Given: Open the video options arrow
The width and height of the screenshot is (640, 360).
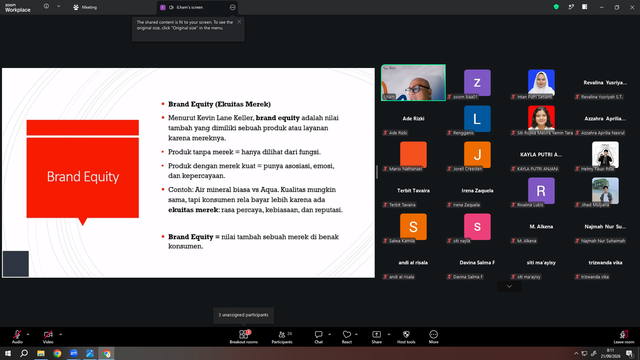Looking at the screenshot, I should (60, 334).
